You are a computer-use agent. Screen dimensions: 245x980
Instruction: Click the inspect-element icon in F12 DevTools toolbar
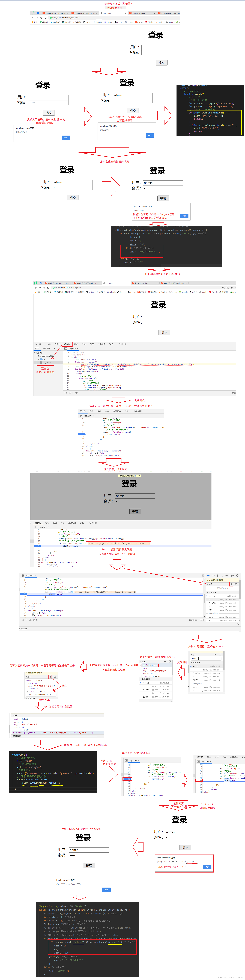click(37, 344)
